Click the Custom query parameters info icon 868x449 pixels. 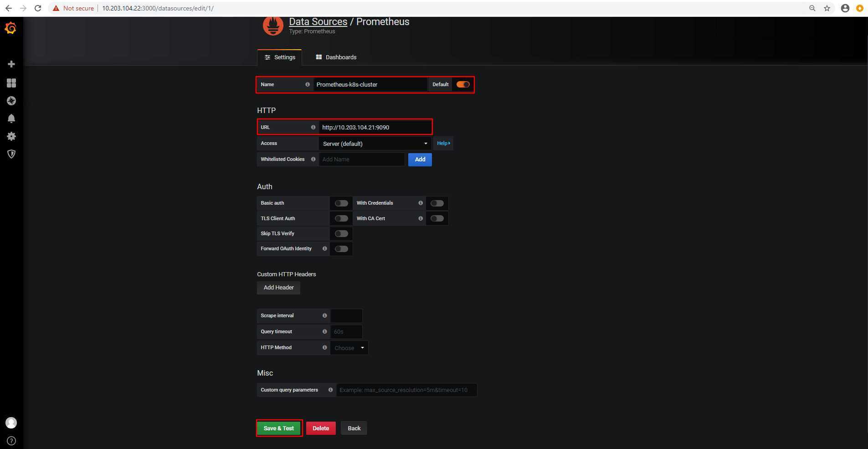click(x=330, y=390)
